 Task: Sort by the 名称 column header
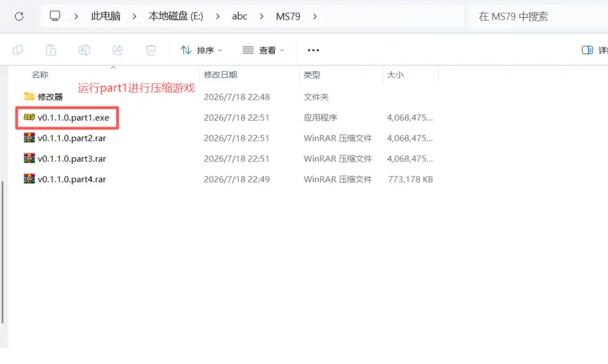click(x=40, y=74)
